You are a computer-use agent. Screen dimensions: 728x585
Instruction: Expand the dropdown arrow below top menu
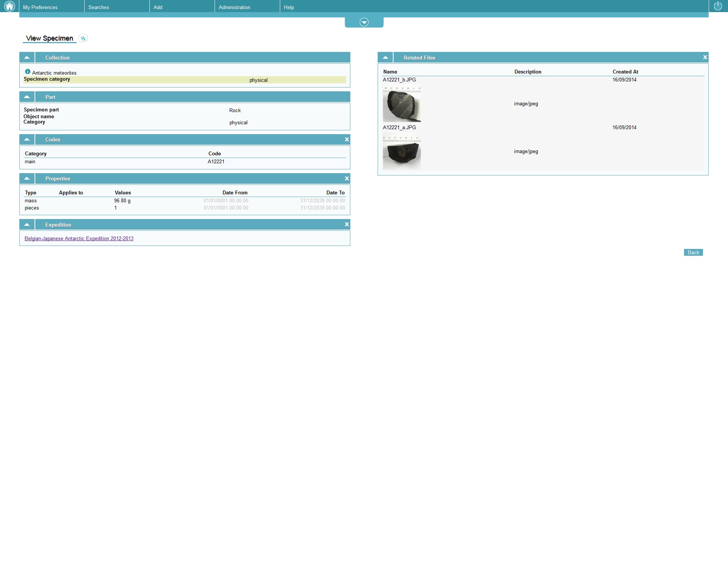tap(364, 22)
